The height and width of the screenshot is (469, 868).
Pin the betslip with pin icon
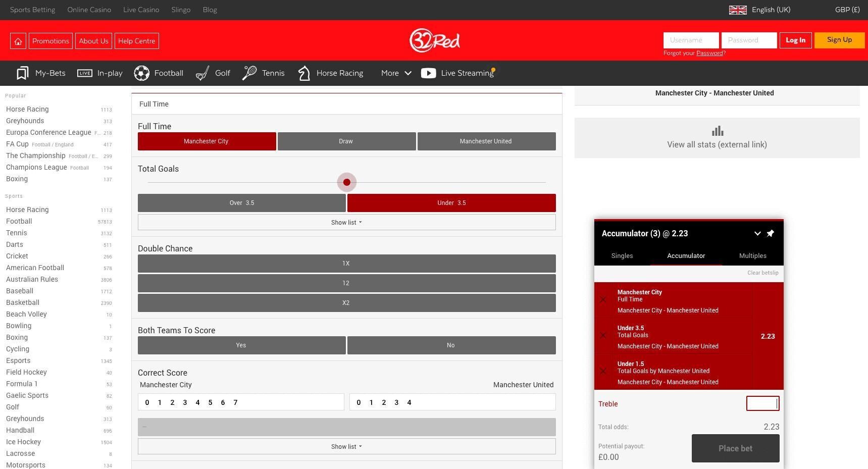click(770, 234)
